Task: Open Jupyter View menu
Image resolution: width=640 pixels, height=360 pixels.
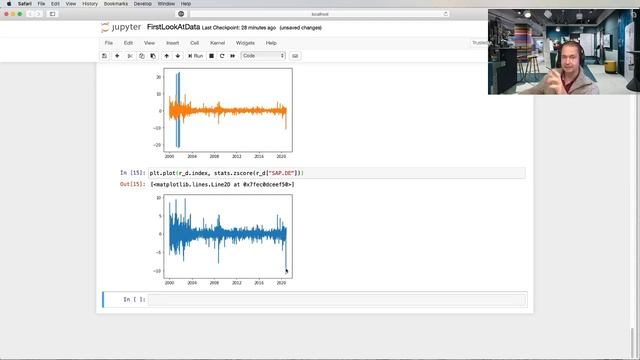Action: click(149, 43)
